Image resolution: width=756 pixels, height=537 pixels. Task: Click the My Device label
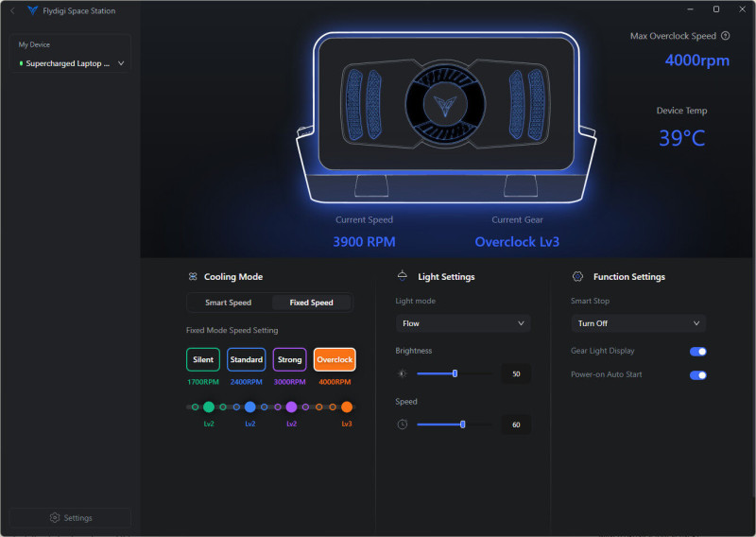click(34, 44)
